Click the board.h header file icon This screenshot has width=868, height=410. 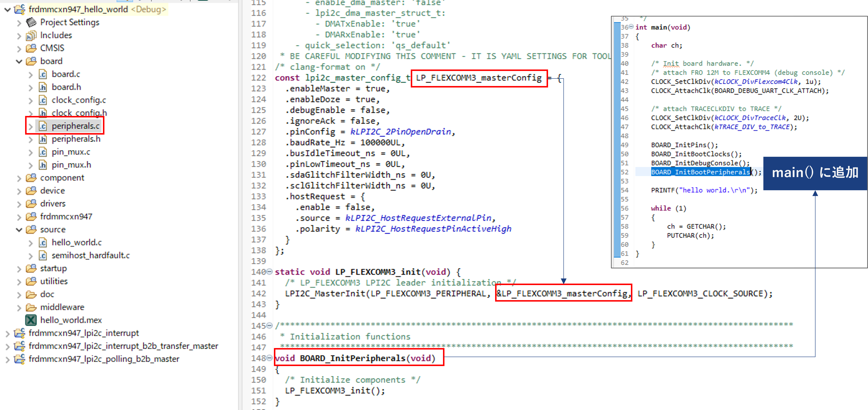tap(43, 87)
